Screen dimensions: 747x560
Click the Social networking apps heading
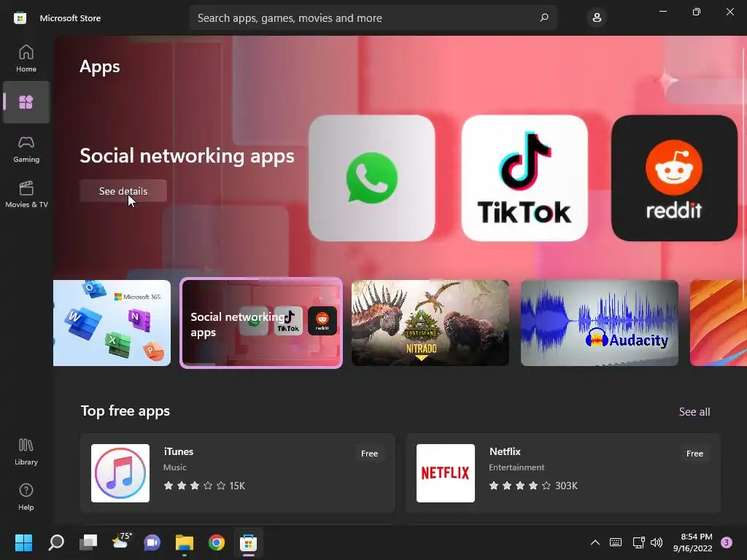(x=187, y=156)
